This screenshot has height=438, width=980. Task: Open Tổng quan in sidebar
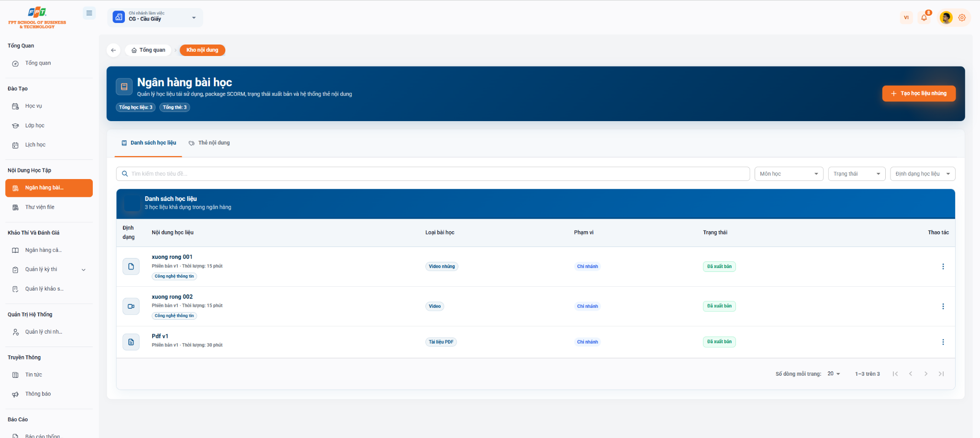(49, 63)
